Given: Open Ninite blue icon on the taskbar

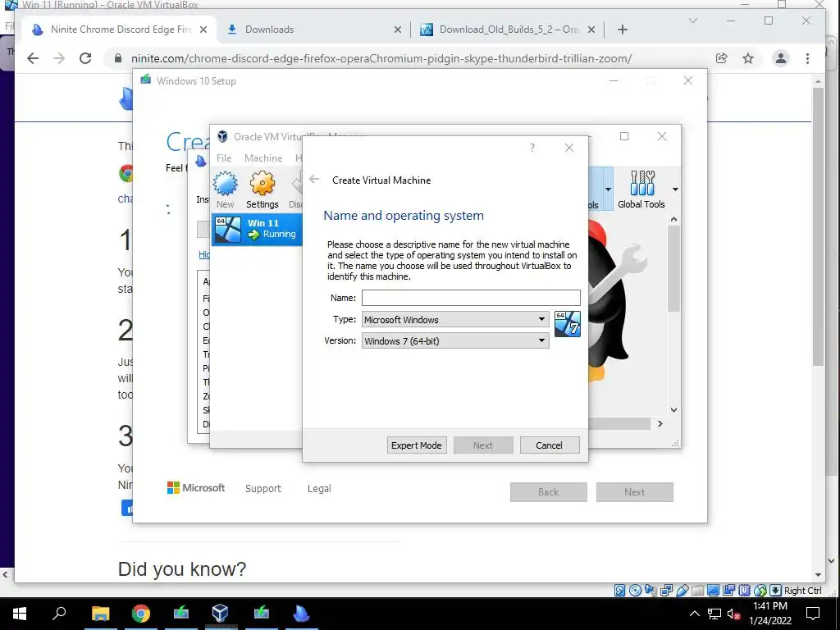Looking at the screenshot, I should click(301, 614).
